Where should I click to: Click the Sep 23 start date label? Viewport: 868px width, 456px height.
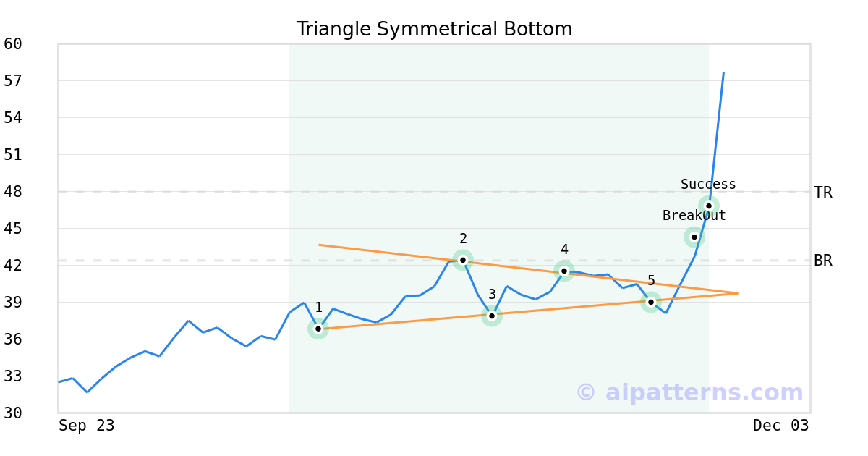pyautogui.click(x=87, y=426)
